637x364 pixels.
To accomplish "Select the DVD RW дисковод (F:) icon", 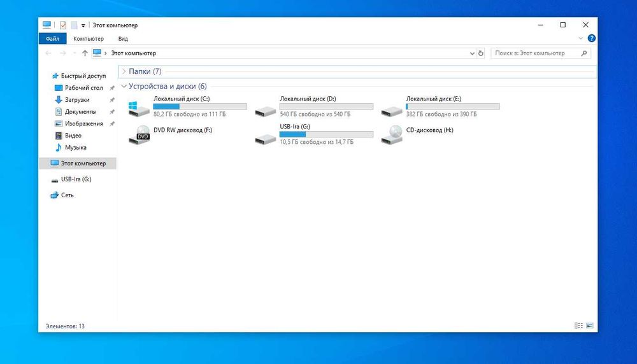I will 139,135.
